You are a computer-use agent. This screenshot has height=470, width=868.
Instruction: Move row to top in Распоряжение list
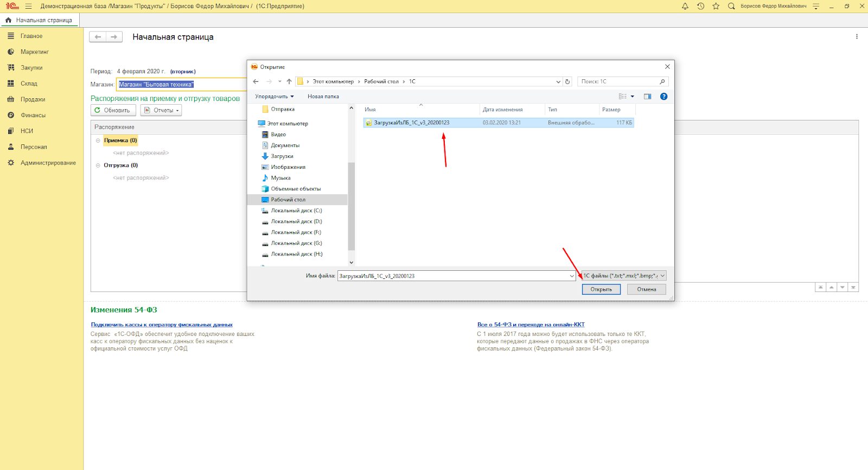coord(820,287)
